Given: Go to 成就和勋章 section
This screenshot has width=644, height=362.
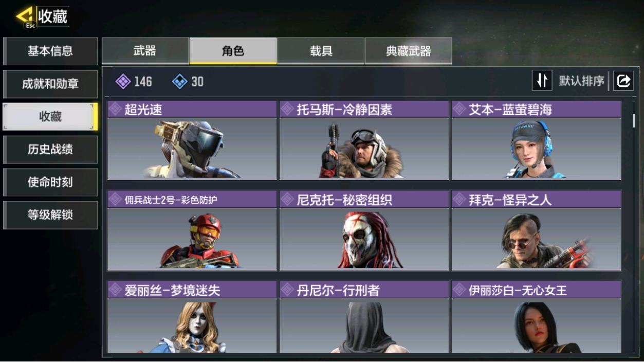Looking at the screenshot, I should click(x=50, y=84).
